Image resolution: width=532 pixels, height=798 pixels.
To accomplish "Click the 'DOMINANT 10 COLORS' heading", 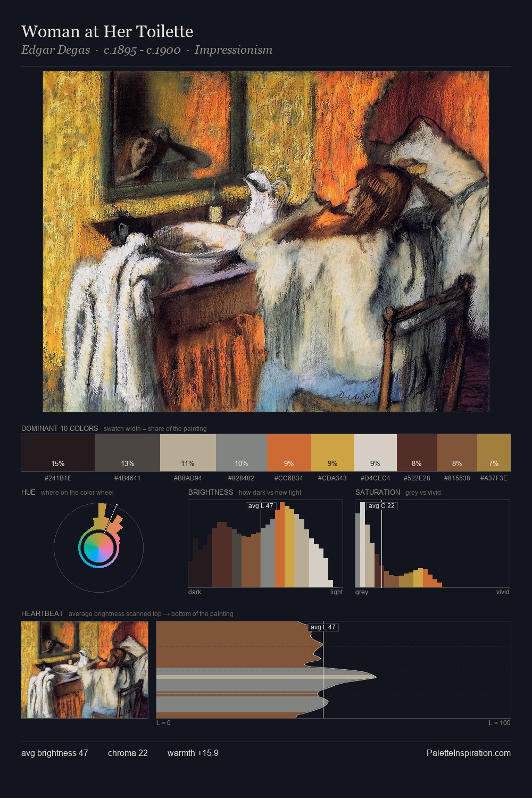I will 60,428.
